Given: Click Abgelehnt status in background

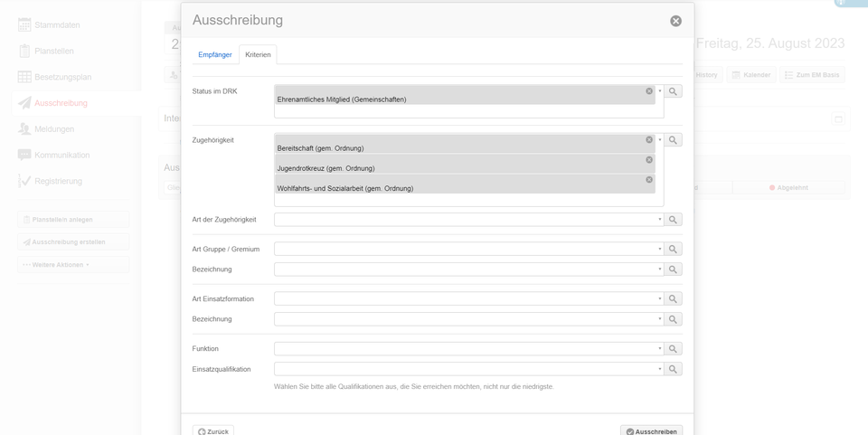Looking at the screenshot, I should (x=788, y=187).
